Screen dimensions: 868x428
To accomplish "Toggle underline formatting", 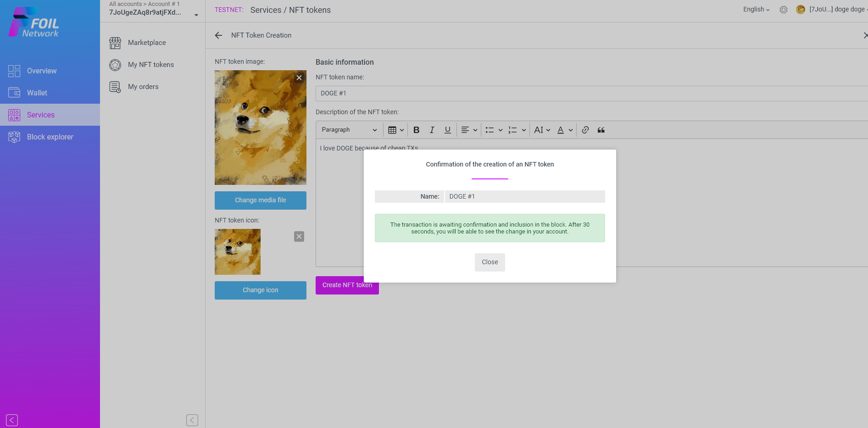I will (x=448, y=130).
